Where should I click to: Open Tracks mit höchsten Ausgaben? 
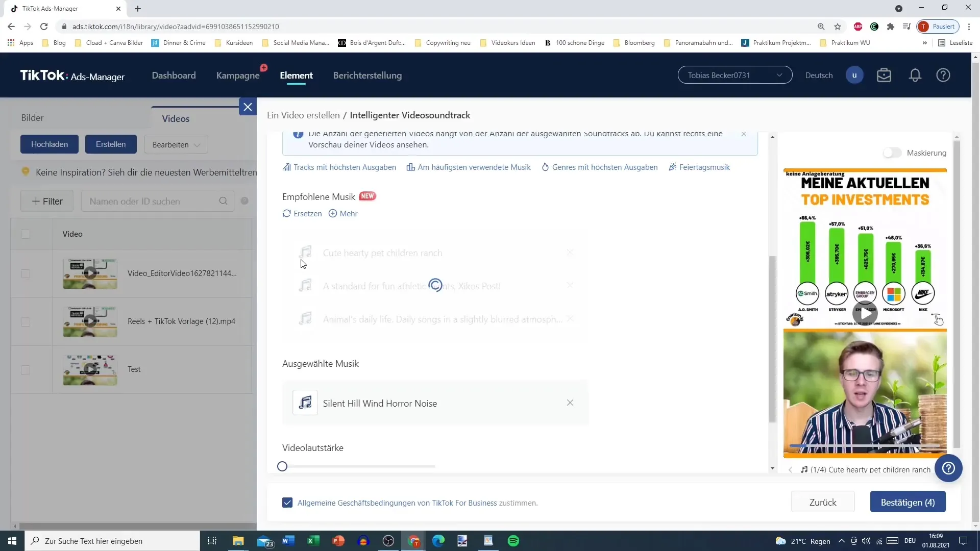pyautogui.click(x=339, y=167)
